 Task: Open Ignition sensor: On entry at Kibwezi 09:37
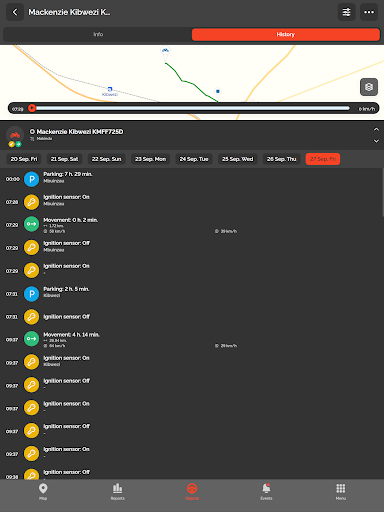click(x=191, y=362)
